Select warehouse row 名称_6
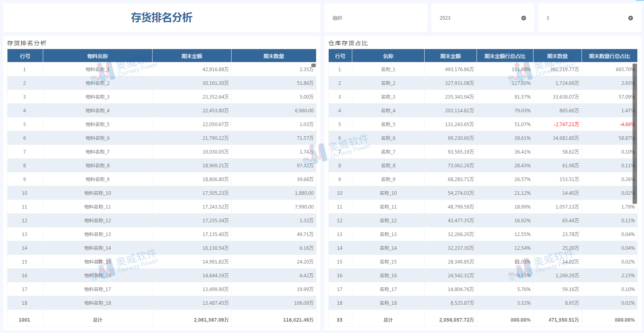 click(483, 138)
